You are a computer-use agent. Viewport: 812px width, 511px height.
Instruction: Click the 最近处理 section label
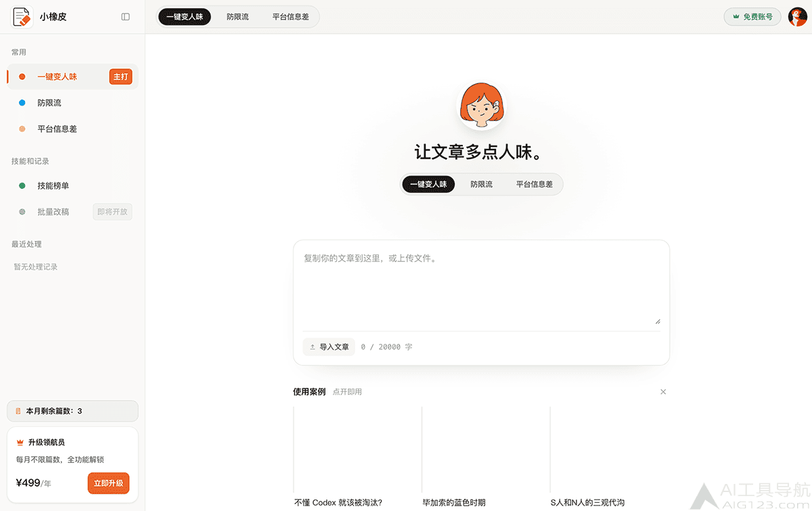click(x=26, y=244)
